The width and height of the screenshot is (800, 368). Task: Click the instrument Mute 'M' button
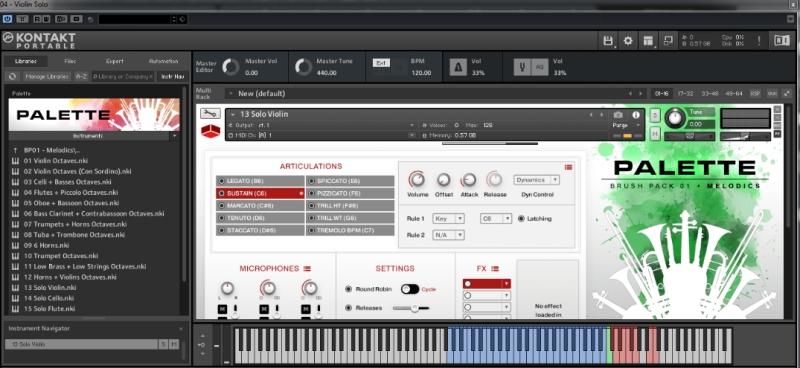point(655,134)
